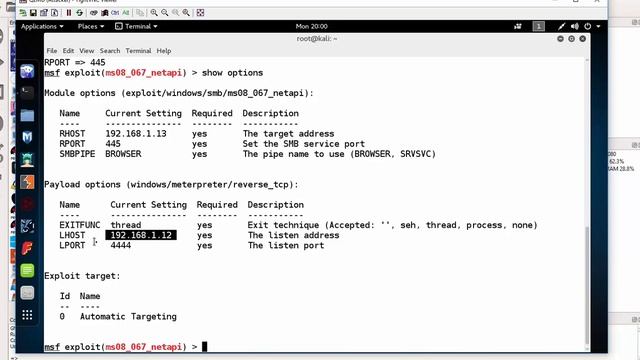Launch the Armitage icon in dock

[x=27, y=160]
